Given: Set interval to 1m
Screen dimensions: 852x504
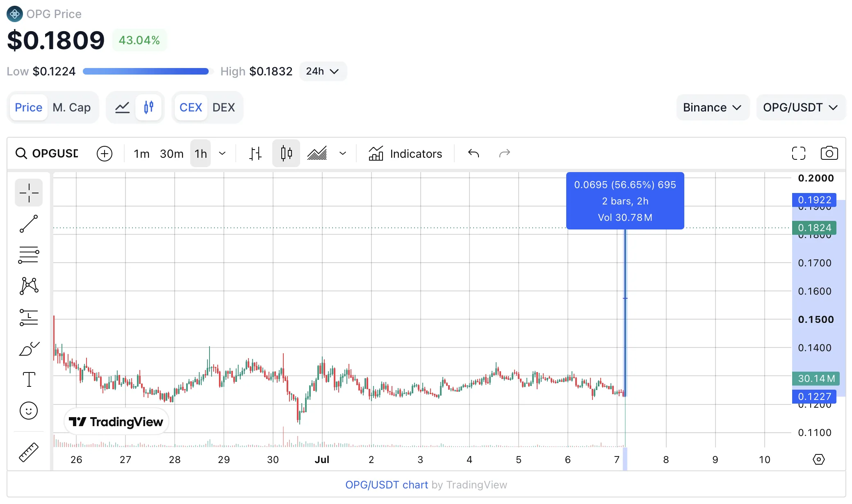Looking at the screenshot, I should click(141, 154).
